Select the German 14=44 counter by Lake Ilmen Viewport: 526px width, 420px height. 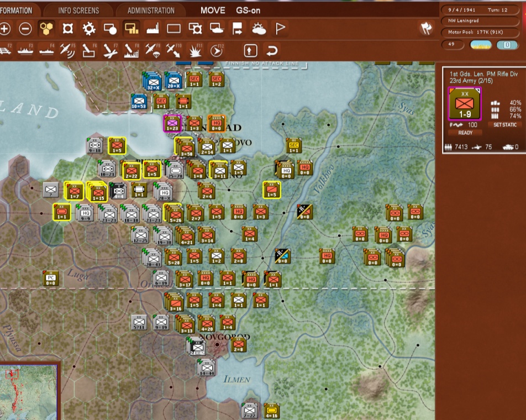pos(207,368)
